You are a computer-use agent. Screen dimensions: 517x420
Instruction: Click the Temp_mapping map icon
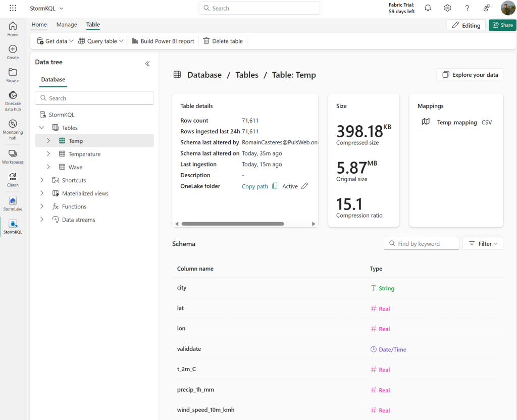coord(426,122)
